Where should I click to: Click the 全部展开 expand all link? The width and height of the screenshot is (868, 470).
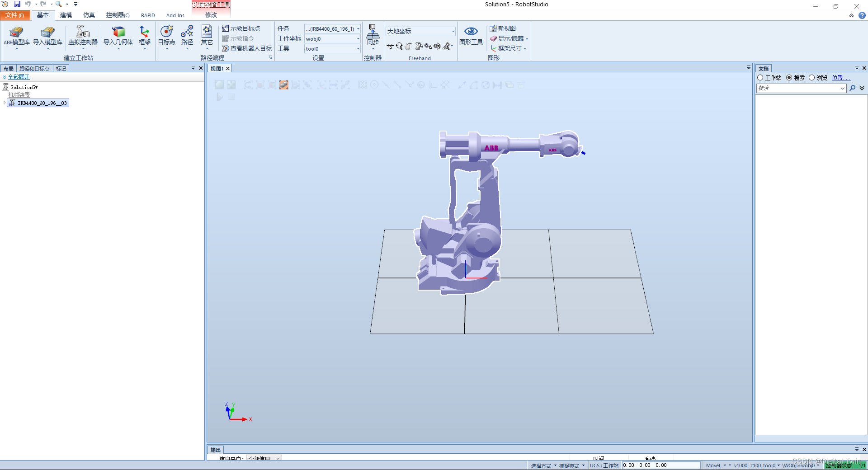tap(18, 77)
